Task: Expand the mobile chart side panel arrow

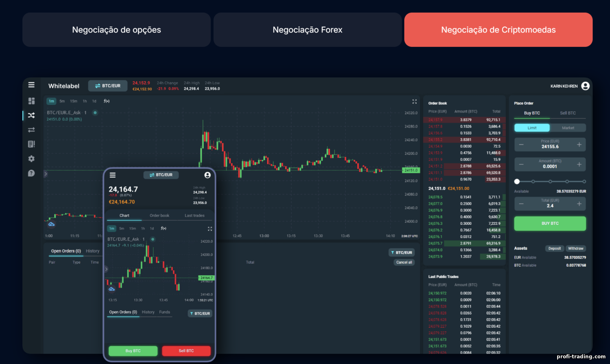Action: coord(107,269)
